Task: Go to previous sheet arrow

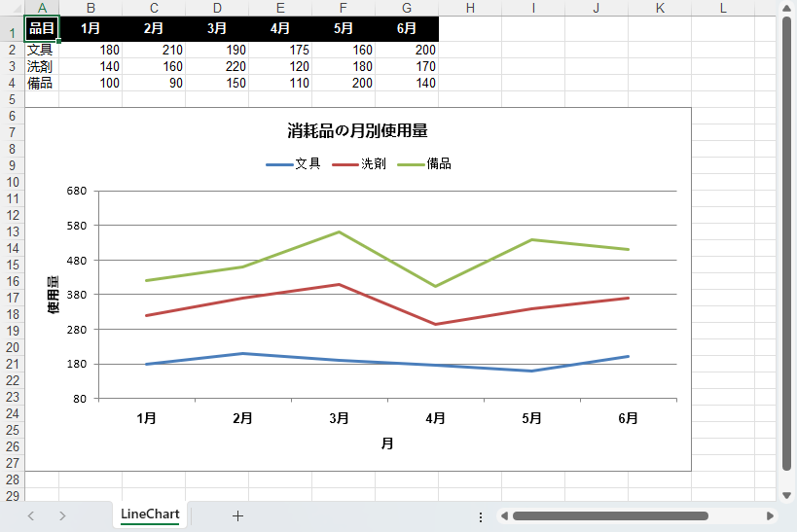Action: [x=31, y=516]
